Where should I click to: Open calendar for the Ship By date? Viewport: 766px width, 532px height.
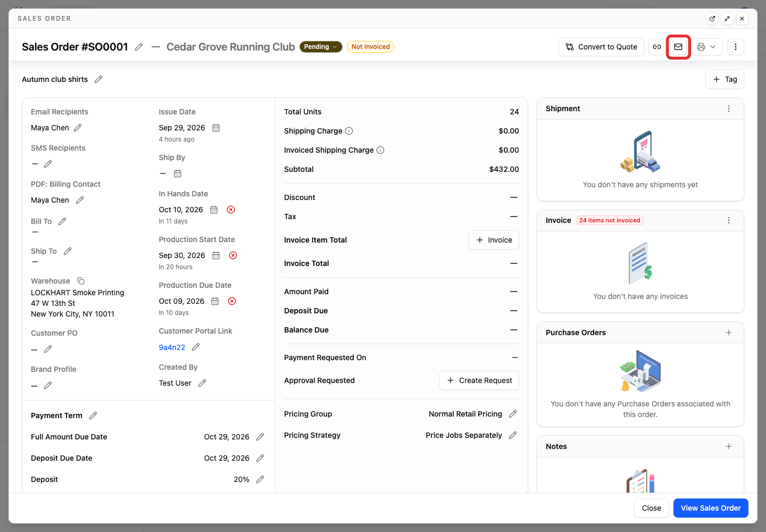pyautogui.click(x=178, y=173)
